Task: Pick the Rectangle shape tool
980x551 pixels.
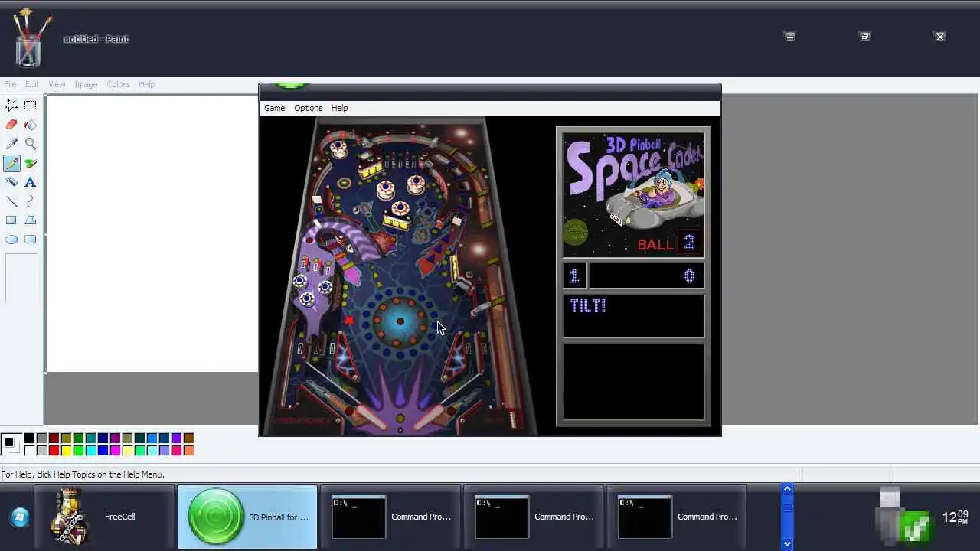Action: 11,220
